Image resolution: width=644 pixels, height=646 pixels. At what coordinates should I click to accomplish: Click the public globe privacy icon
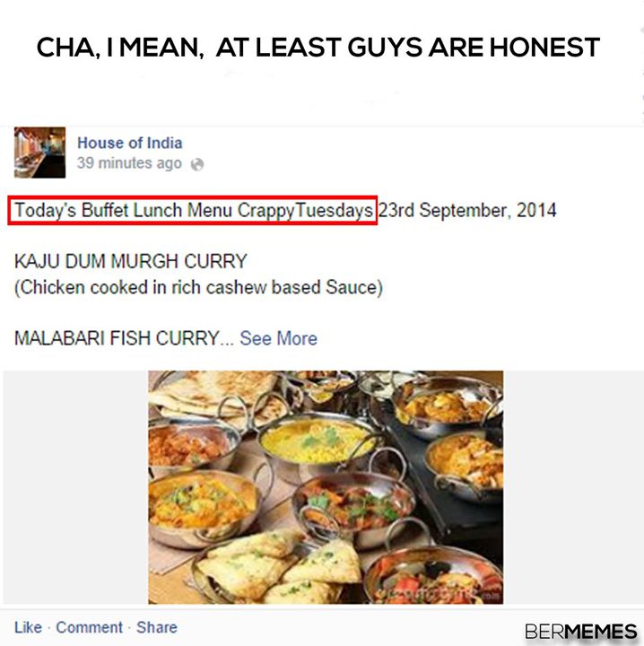pyautogui.click(x=197, y=164)
